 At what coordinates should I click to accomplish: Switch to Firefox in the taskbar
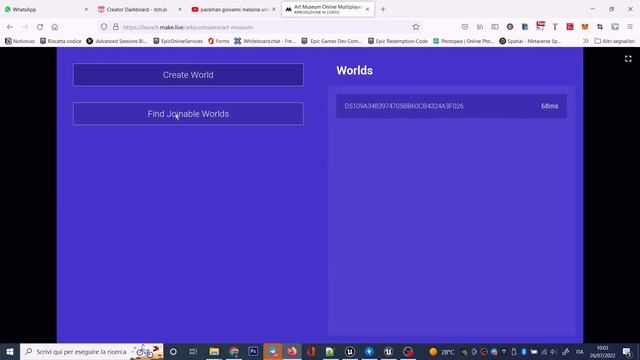pyautogui.click(x=292, y=351)
